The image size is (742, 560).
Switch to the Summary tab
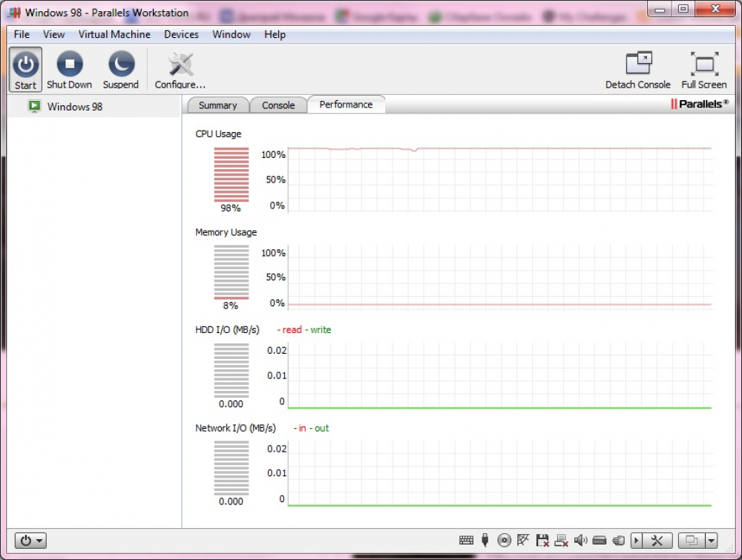218,105
